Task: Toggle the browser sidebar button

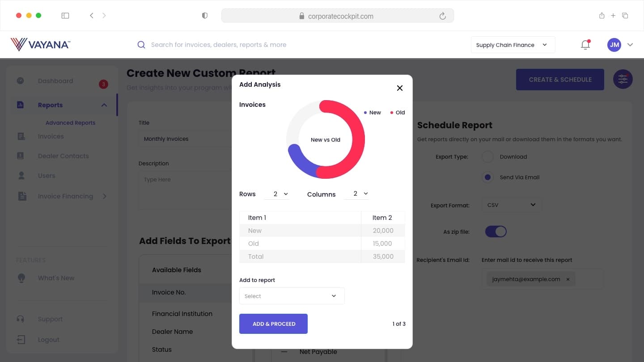Action: [x=65, y=16]
